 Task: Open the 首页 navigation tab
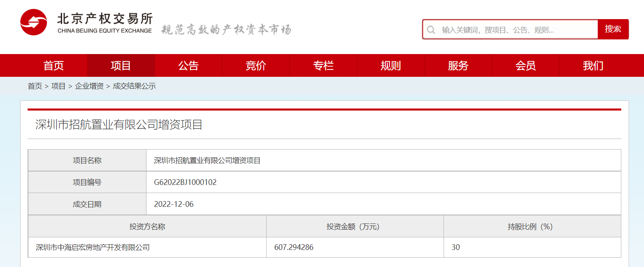[54, 65]
